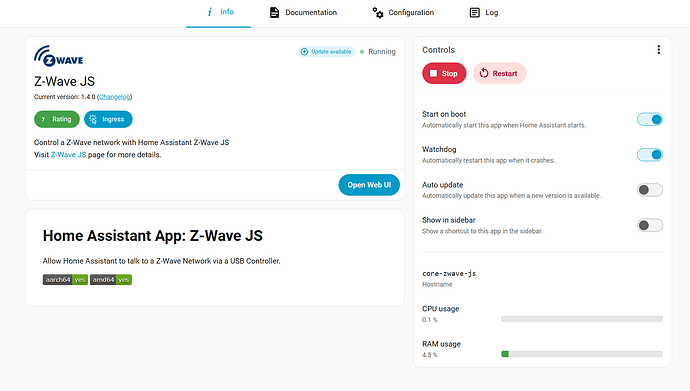
Task: Toggle Start on boot switch
Action: coord(650,119)
